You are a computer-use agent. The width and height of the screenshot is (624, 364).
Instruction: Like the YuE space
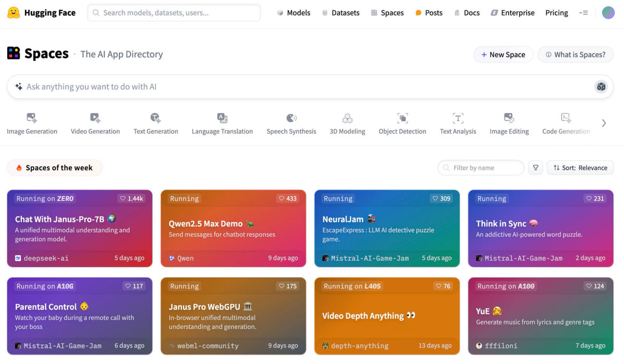[595, 286]
